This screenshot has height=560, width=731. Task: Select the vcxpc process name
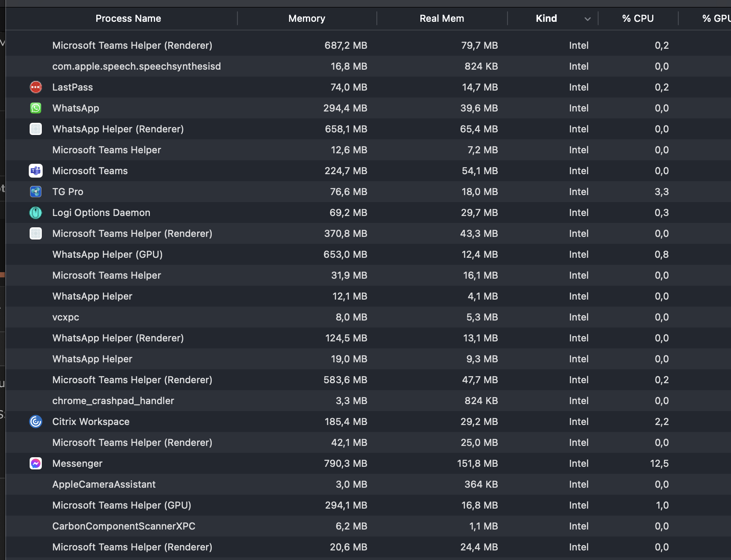click(66, 317)
